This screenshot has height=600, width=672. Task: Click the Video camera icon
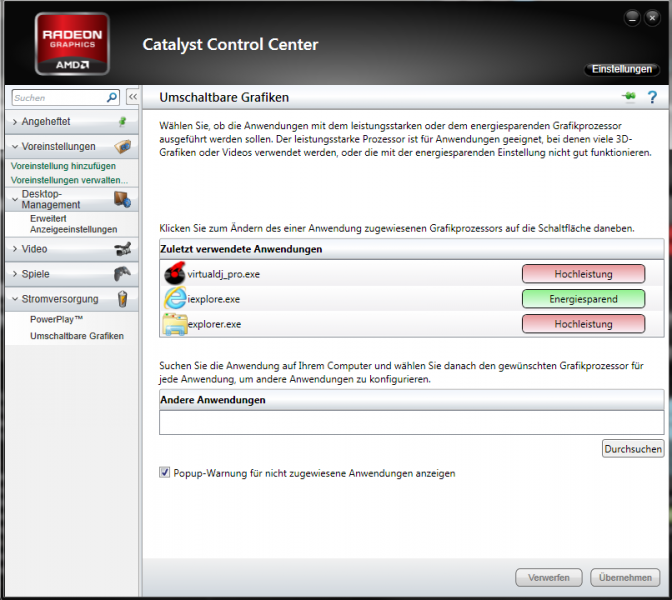coord(123,249)
